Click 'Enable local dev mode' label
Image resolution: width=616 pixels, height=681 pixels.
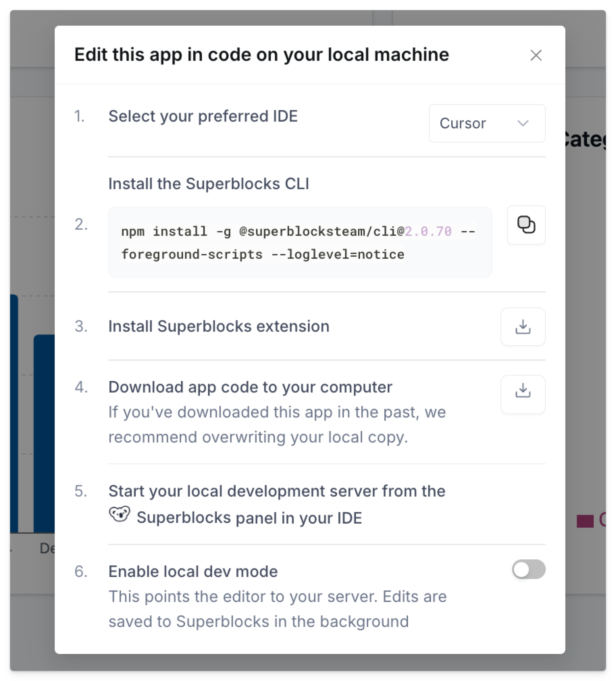pyautogui.click(x=193, y=572)
